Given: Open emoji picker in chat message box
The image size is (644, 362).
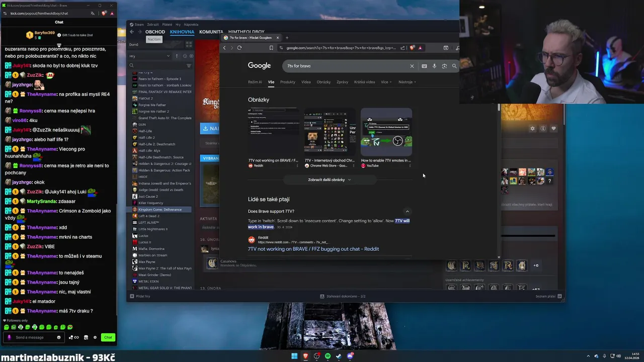Looking at the screenshot, I should (59, 337).
